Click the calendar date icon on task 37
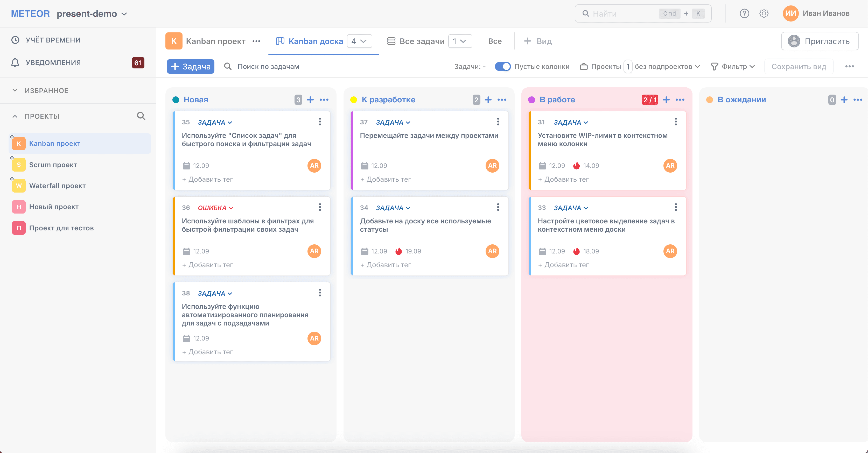This screenshot has width=868, height=453. 365,166
